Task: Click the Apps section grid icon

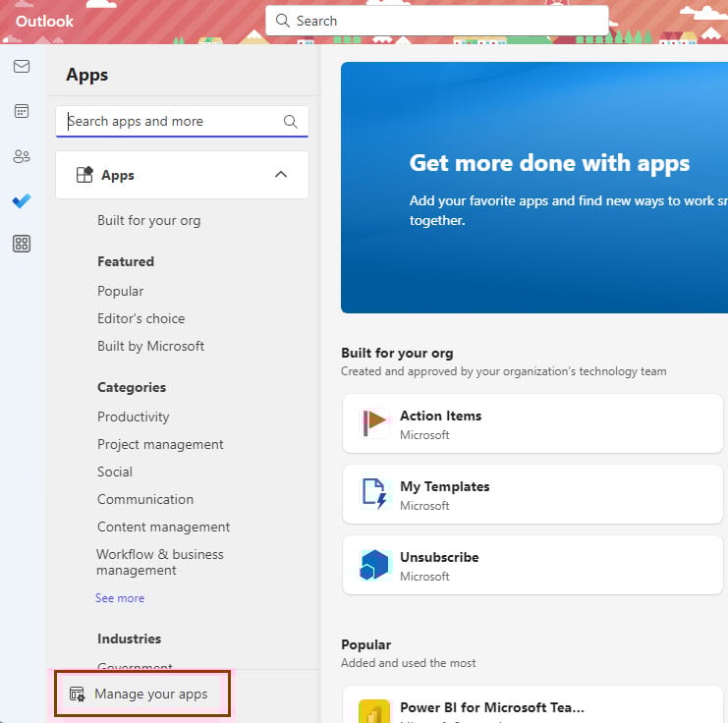Action: tap(84, 175)
